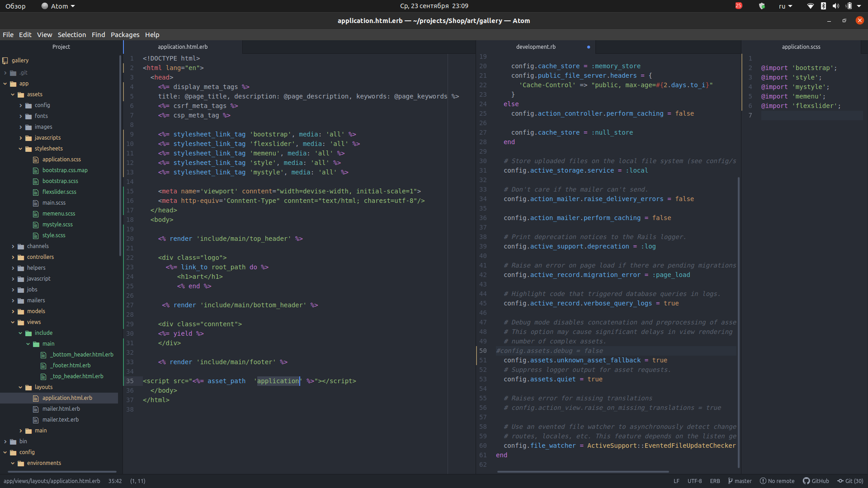Click the Project panel header

pyautogui.click(x=61, y=47)
